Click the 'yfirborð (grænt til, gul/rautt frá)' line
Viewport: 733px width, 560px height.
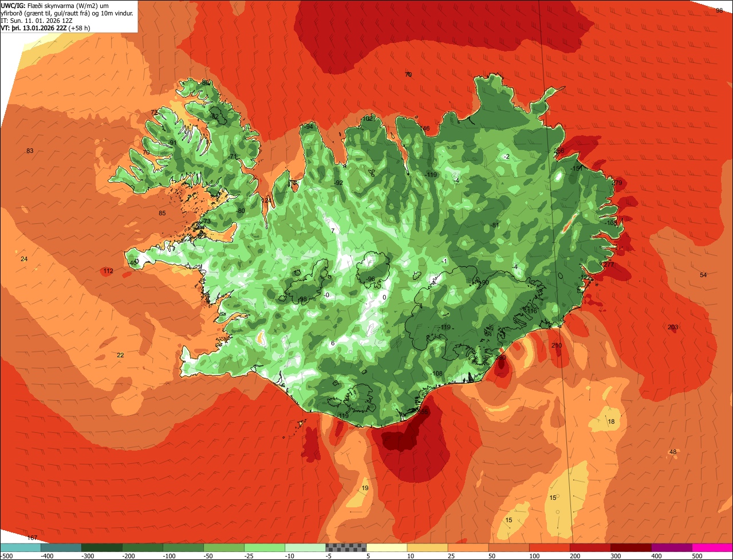point(67,13)
